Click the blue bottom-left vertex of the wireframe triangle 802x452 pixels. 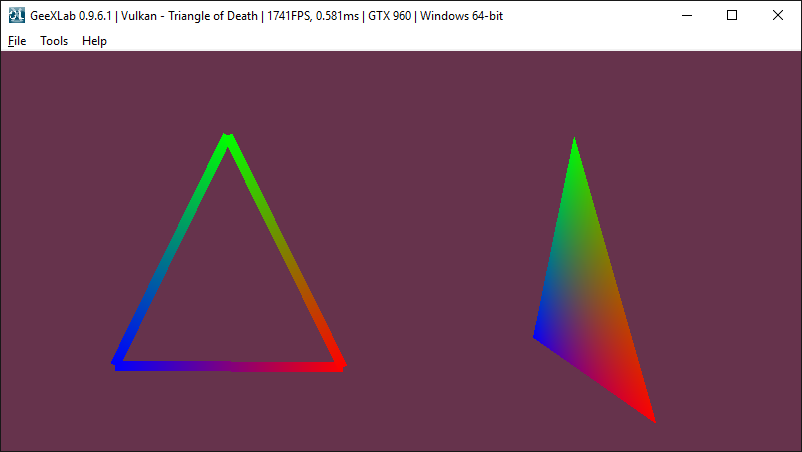point(119,361)
